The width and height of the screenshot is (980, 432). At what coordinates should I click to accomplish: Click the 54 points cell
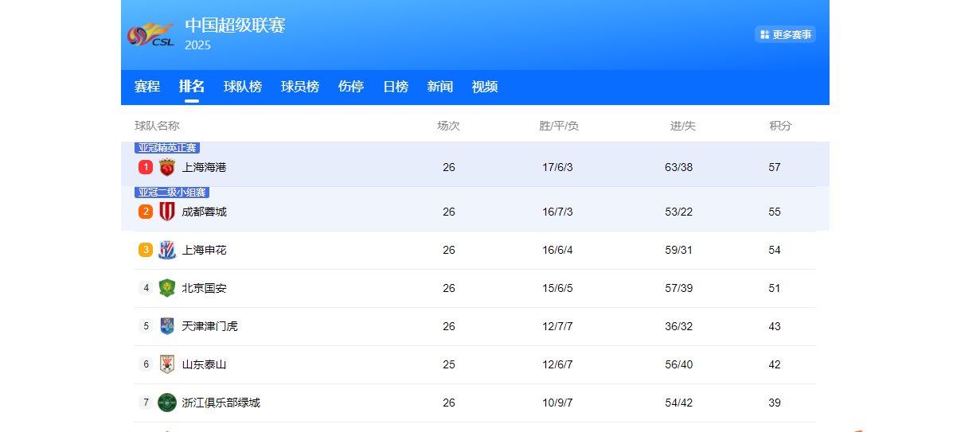coord(775,250)
